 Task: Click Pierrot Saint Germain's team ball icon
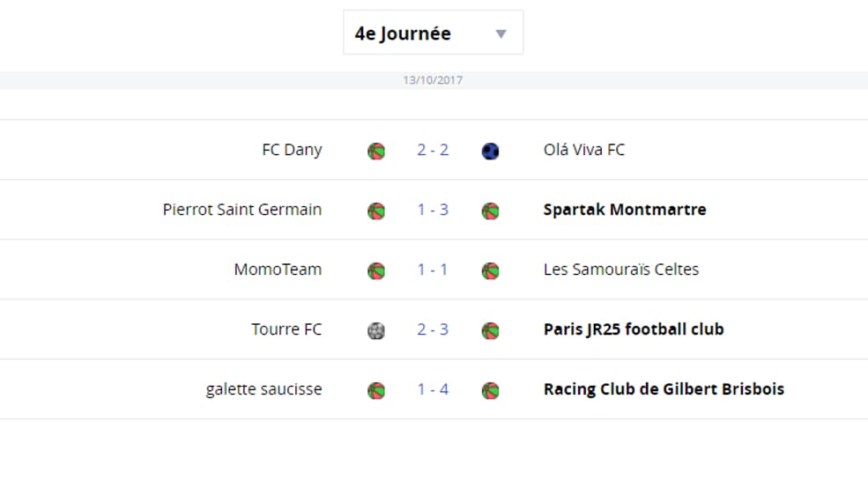point(376,211)
